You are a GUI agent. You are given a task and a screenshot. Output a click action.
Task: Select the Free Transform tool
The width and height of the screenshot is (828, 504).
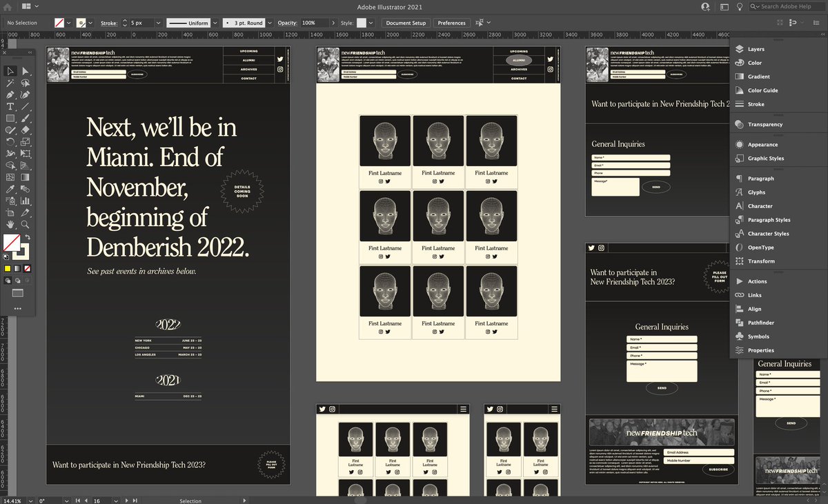25,153
